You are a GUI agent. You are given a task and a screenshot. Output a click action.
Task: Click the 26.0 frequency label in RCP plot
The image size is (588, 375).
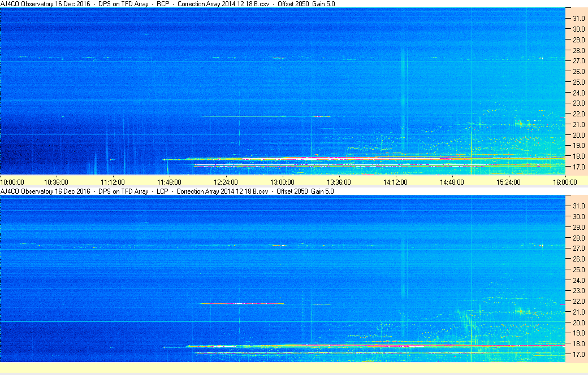pyautogui.click(x=578, y=72)
